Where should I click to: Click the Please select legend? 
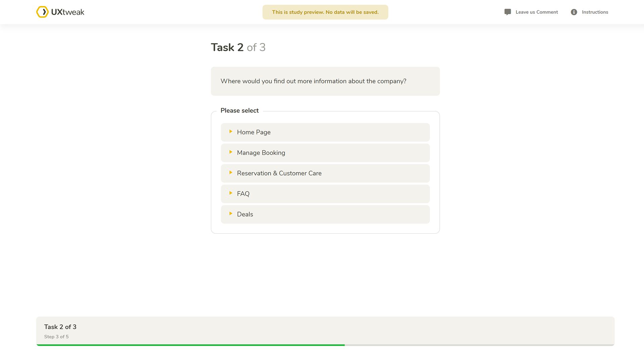[239, 110]
